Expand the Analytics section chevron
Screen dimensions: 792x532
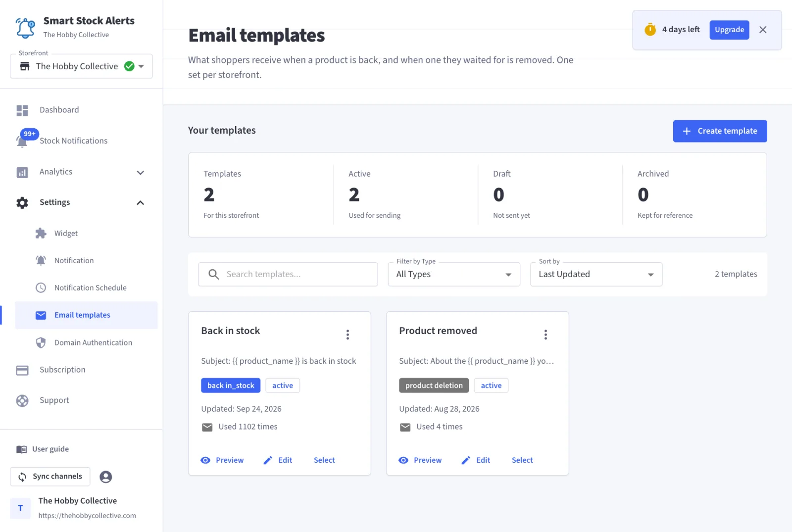[x=141, y=173]
